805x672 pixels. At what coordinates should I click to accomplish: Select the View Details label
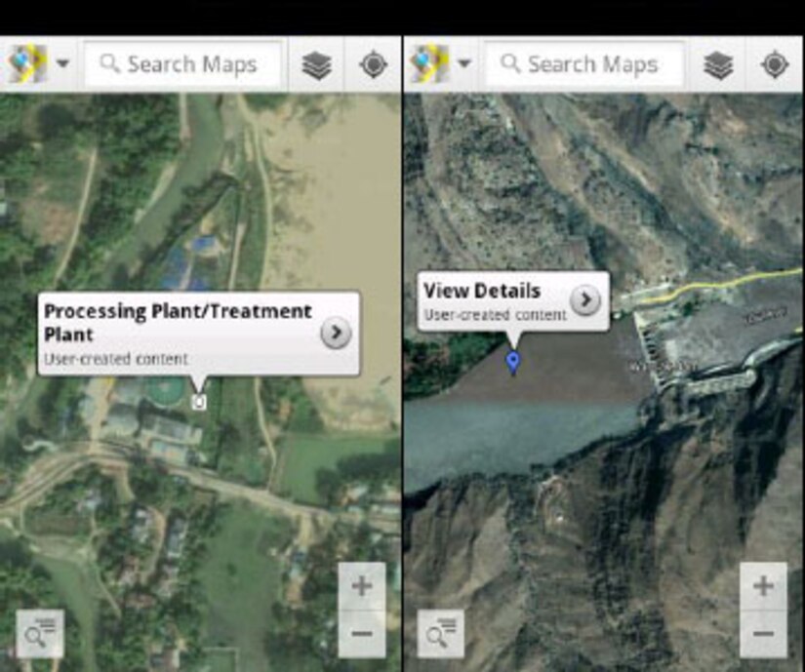pyautogui.click(x=482, y=291)
